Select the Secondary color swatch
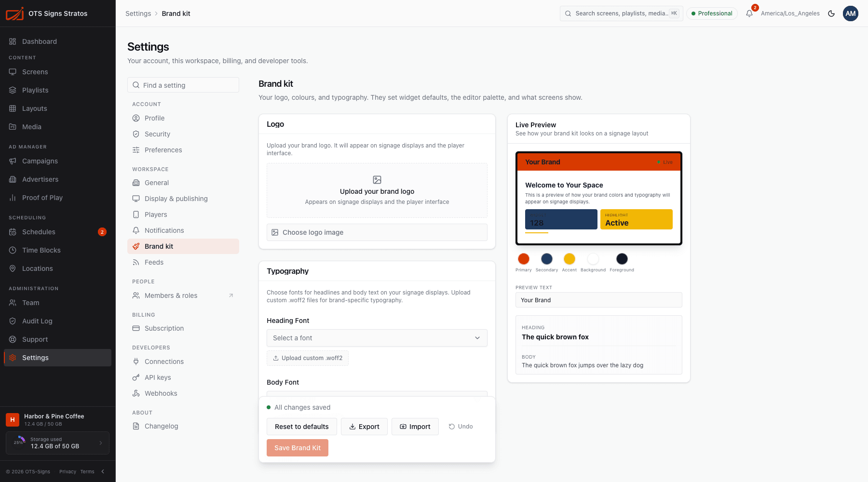Viewport: 868px width, 482px height. click(x=546, y=259)
